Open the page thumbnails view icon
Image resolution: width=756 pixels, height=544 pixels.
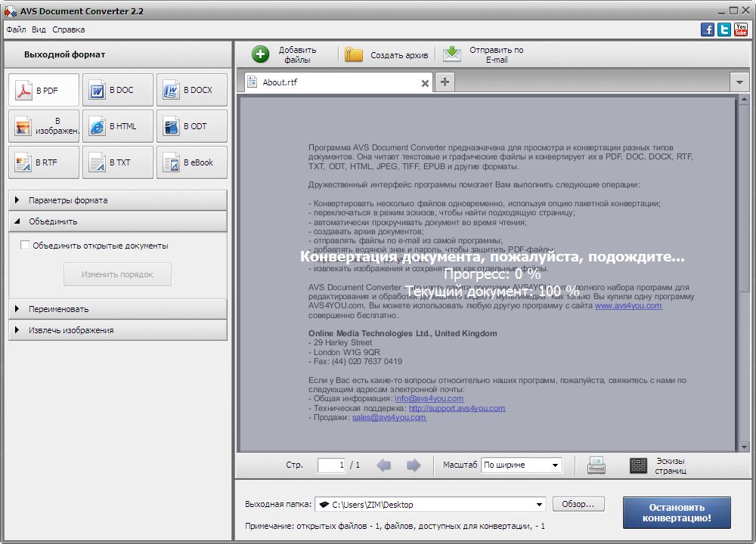click(639, 465)
